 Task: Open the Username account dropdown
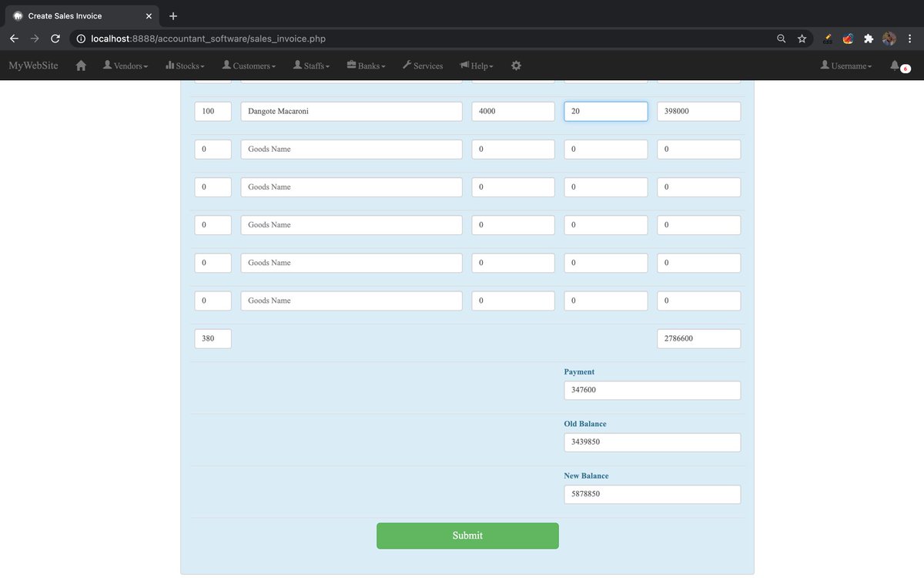[845, 66]
